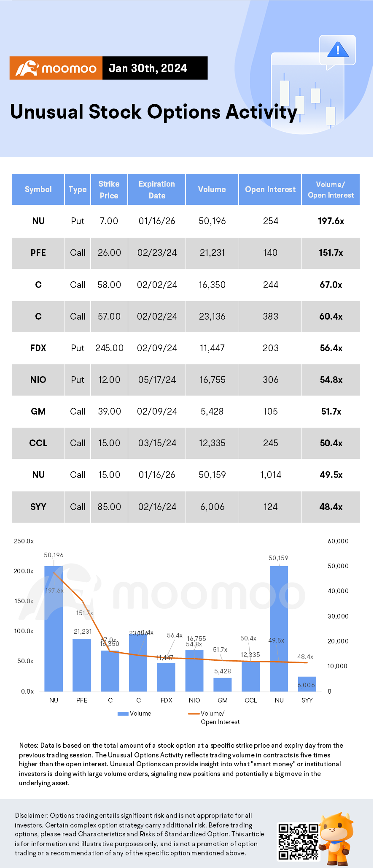The height and width of the screenshot is (868, 374).
Task: Click the Unusual Stock Options Activity title
Action: tap(153, 112)
